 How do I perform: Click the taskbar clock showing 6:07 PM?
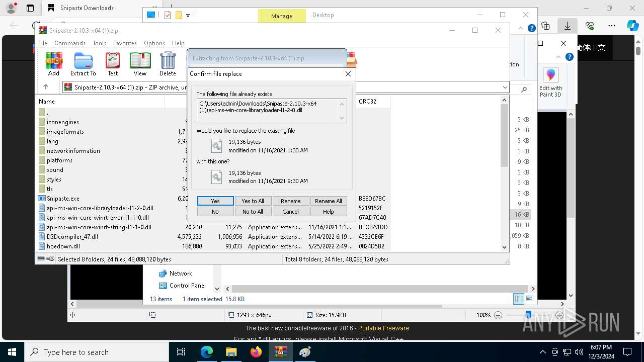point(601,352)
